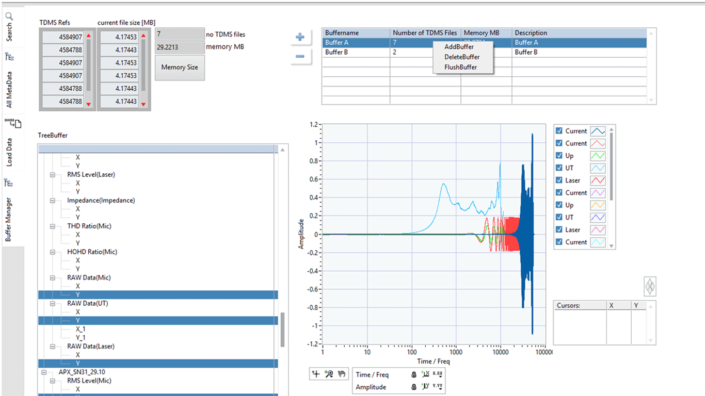
Task: Collapse the RMS Level(Mic) tree node
Action: [x=53, y=381]
